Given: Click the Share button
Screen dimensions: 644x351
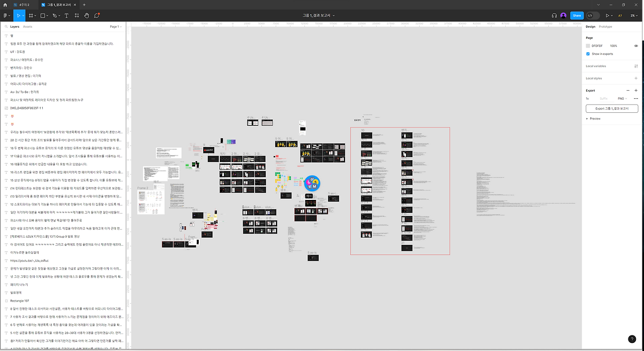Looking at the screenshot, I should (x=577, y=16).
